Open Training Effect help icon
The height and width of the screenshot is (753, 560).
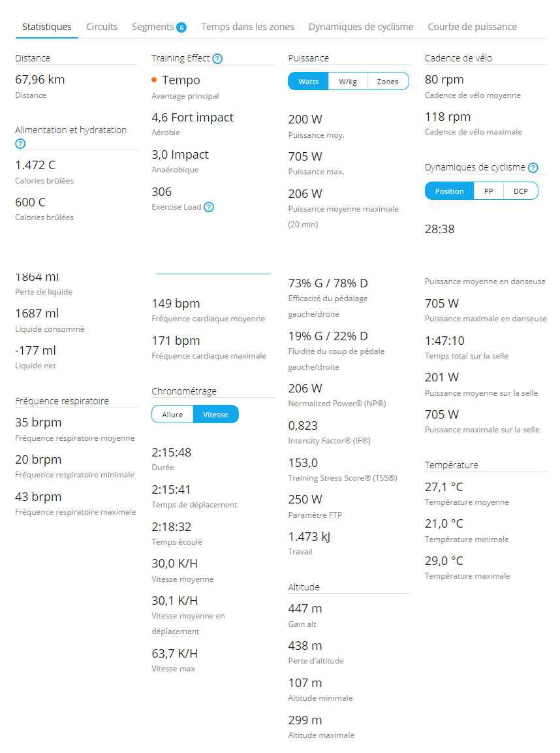pyautogui.click(x=217, y=59)
